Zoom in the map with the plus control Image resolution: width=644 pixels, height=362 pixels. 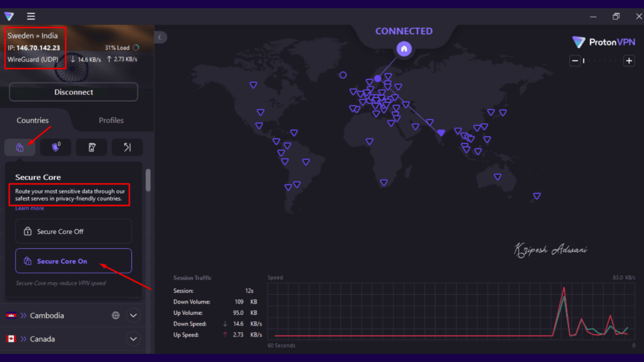(628, 61)
